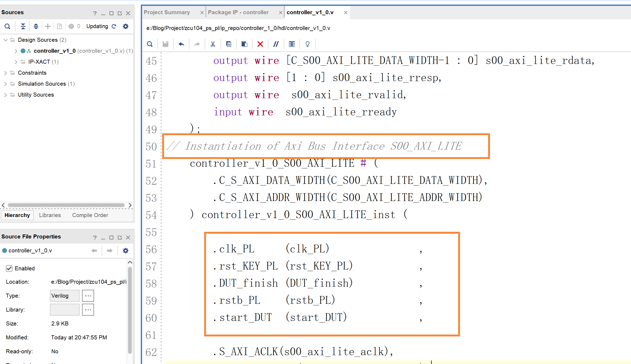Click the light bulb language templates icon
Image resolution: width=631 pixels, height=364 pixels.
click(x=307, y=44)
